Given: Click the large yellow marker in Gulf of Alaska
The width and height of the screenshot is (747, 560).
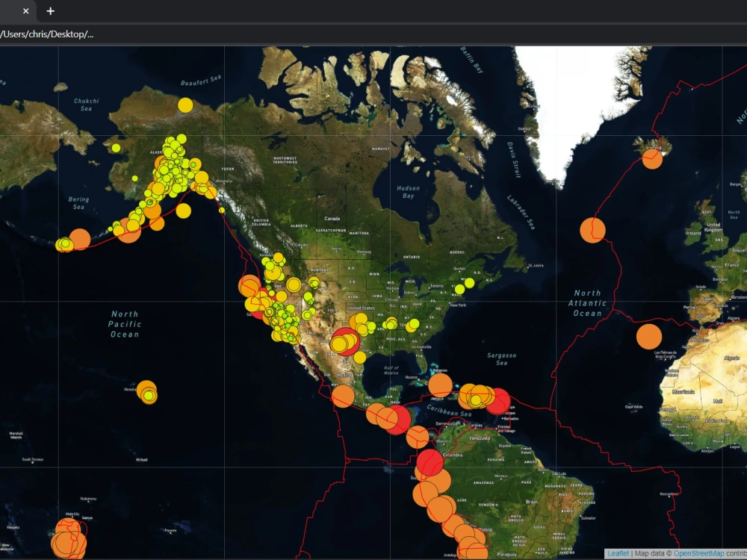Looking at the screenshot, I should coord(184,211).
